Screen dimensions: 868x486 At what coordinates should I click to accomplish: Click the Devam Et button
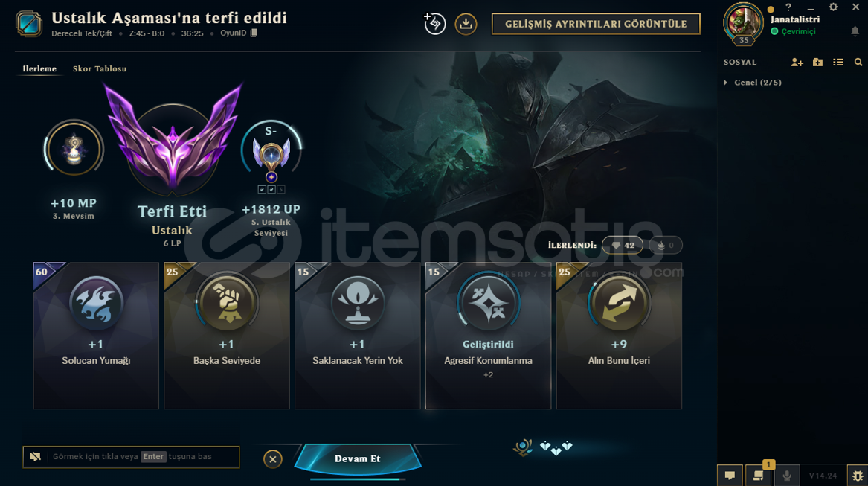pyautogui.click(x=358, y=459)
